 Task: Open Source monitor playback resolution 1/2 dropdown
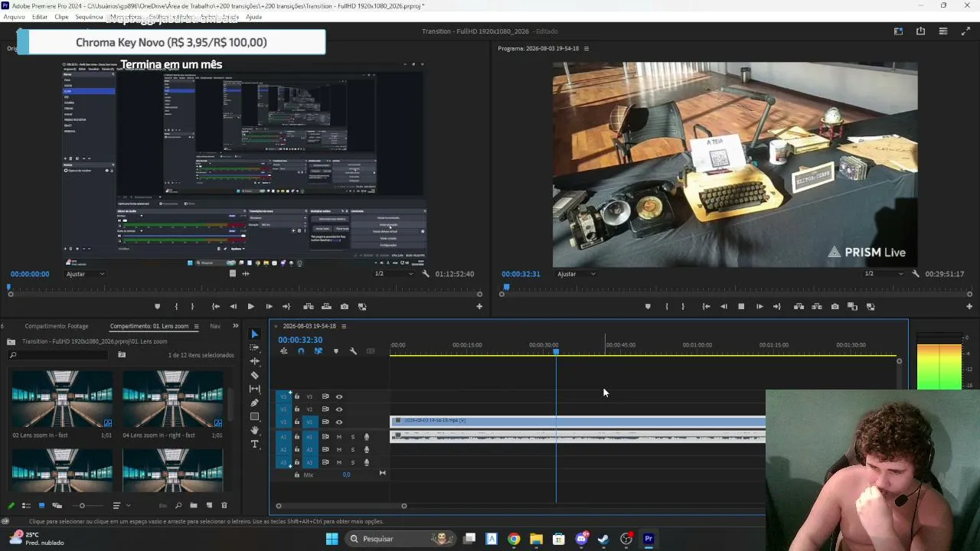tap(394, 274)
